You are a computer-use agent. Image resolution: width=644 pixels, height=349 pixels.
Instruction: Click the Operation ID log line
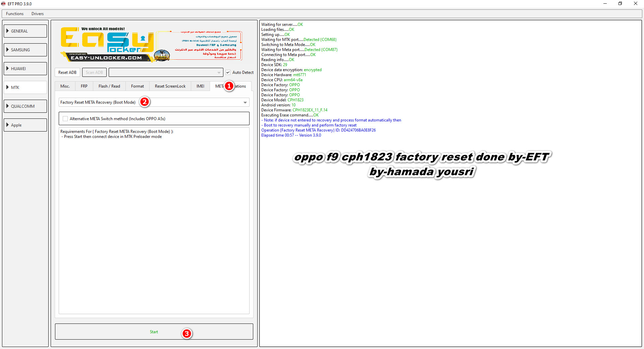point(318,130)
